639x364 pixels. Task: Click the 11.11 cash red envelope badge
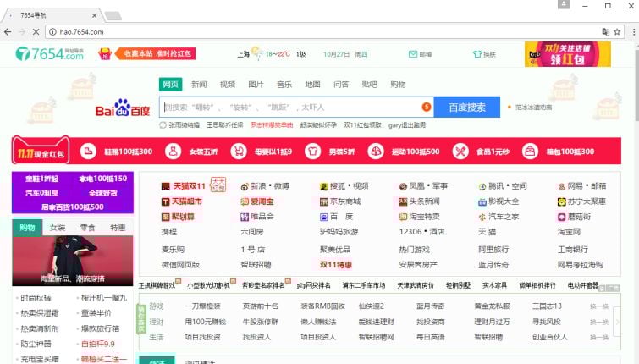[41, 152]
